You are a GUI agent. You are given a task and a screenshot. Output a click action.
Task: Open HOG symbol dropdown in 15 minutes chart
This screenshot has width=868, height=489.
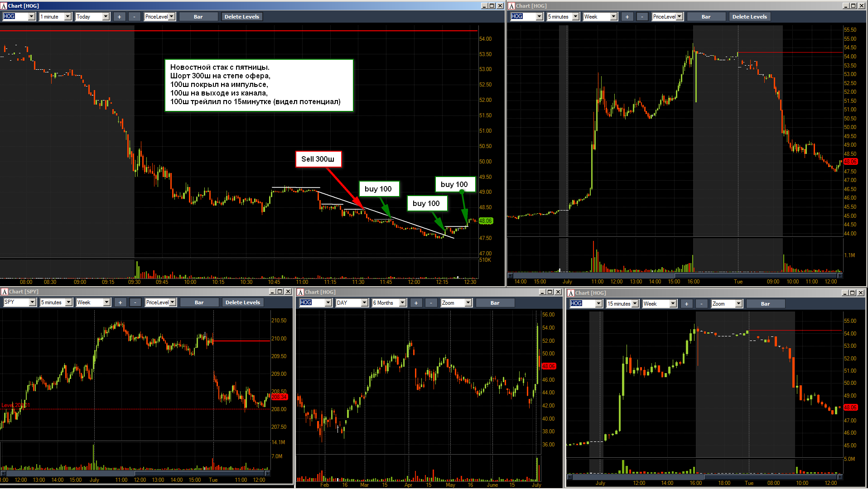click(x=599, y=304)
